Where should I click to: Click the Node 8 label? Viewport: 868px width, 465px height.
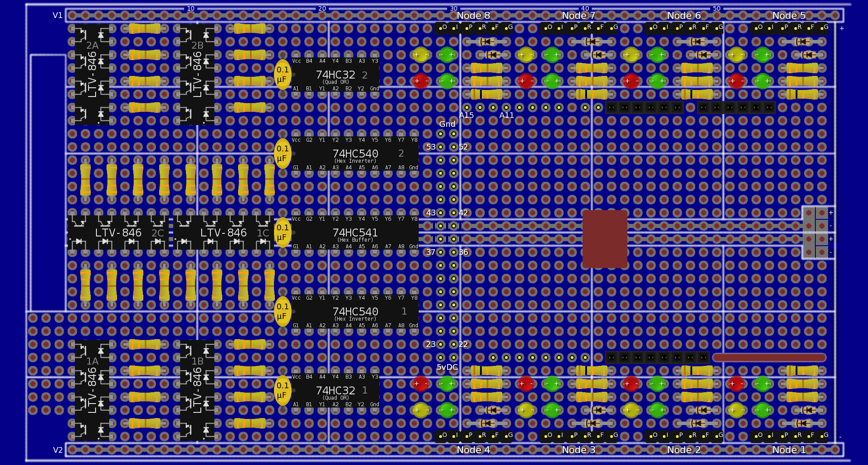[473, 15]
